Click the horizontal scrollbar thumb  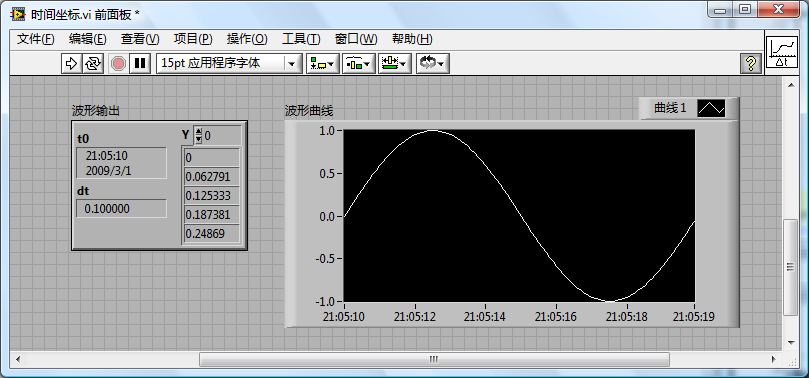pyautogui.click(x=434, y=359)
